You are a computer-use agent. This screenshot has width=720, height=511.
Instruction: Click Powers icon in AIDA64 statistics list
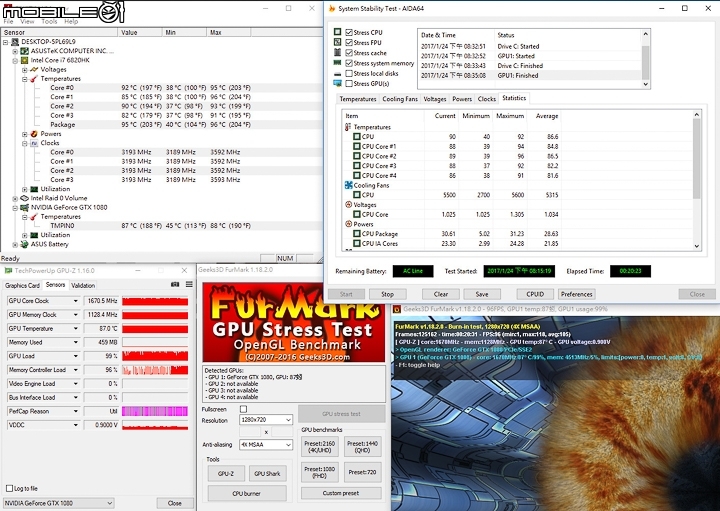click(x=348, y=224)
